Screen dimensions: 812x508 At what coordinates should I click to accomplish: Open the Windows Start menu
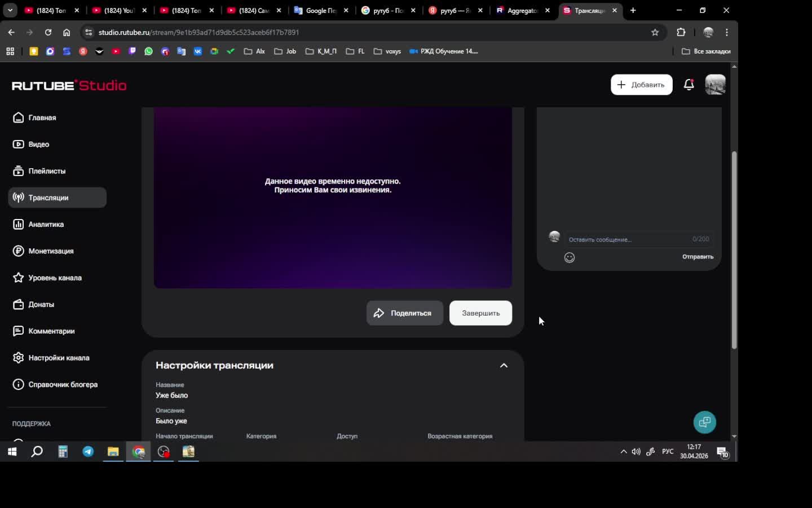pyautogui.click(x=12, y=452)
